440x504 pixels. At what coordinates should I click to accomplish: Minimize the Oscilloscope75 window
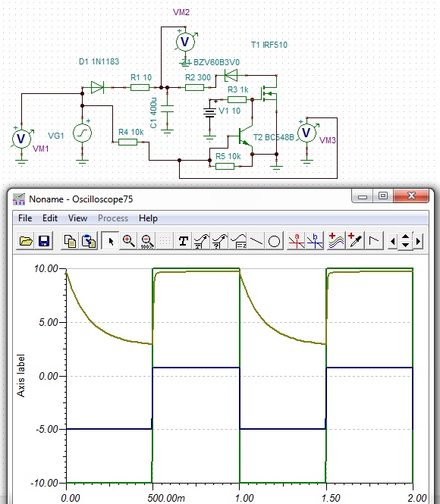point(363,196)
